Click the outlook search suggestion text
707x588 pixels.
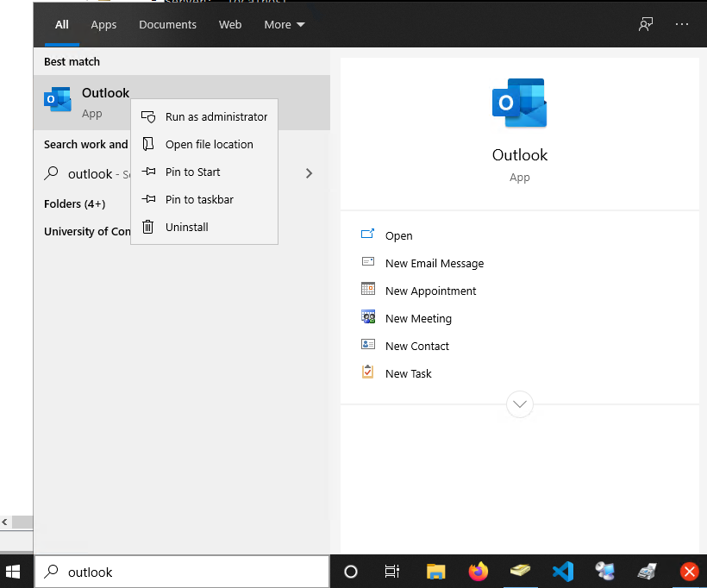coord(91,174)
